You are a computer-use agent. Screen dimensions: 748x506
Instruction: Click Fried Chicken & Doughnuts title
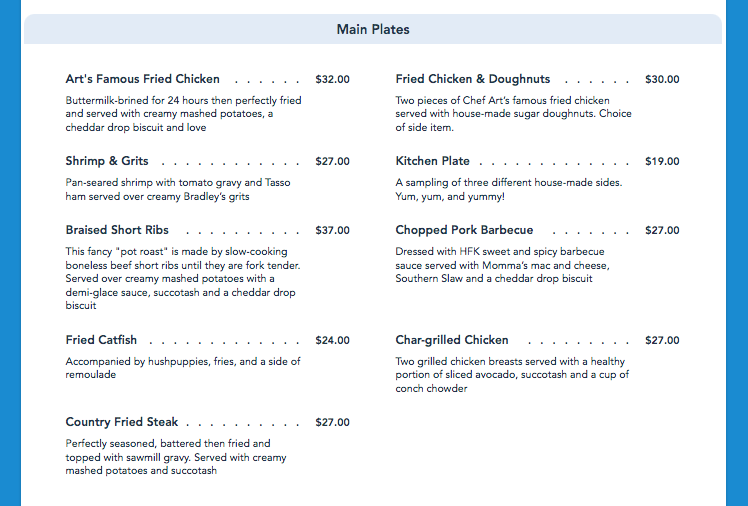coord(473,79)
